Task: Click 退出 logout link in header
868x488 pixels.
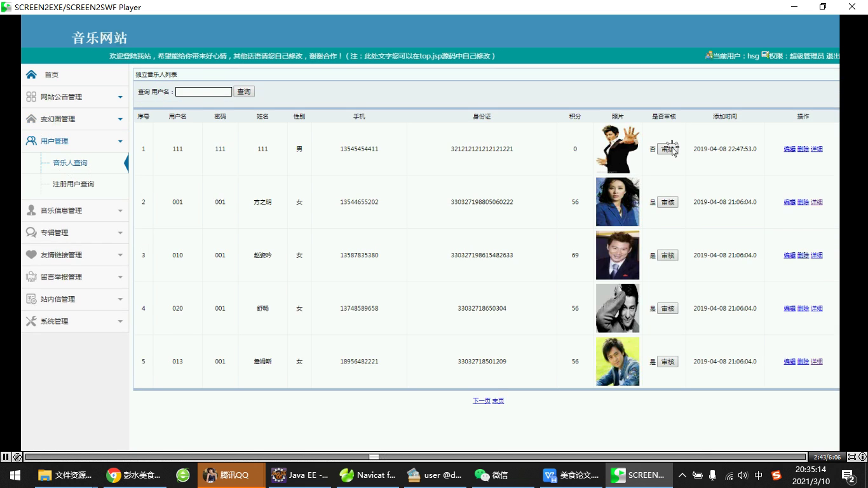Action: [832, 56]
